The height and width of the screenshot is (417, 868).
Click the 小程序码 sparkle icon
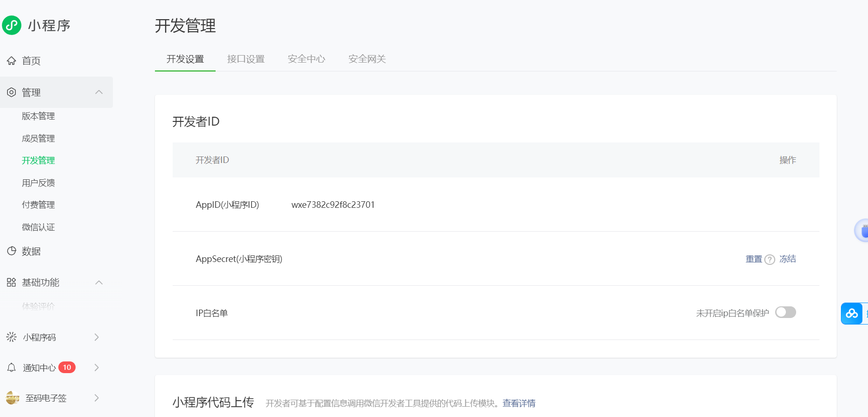[11, 337]
